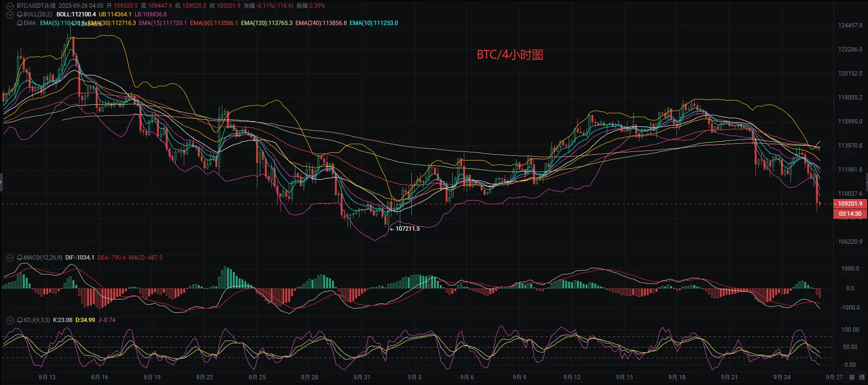The height and width of the screenshot is (385, 868).
Task: Click the KDJ axis label 50.00
Action: point(850,347)
